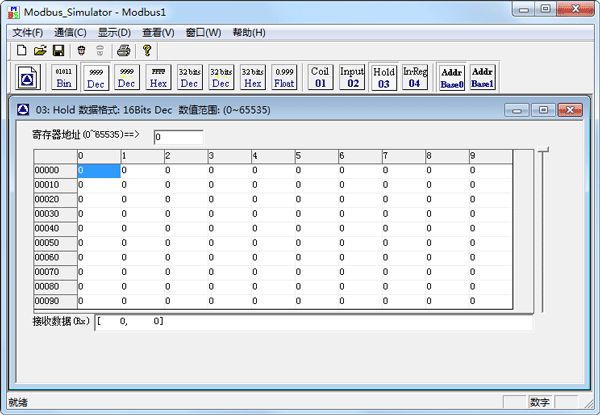Viewport: 600px width, 415px height.
Task: Switch to Input 02 register type
Action: click(352, 77)
